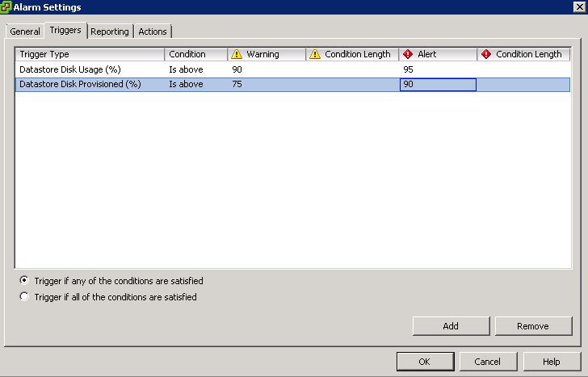Click the Cancel button
588x377 pixels.
tap(488, 362)
